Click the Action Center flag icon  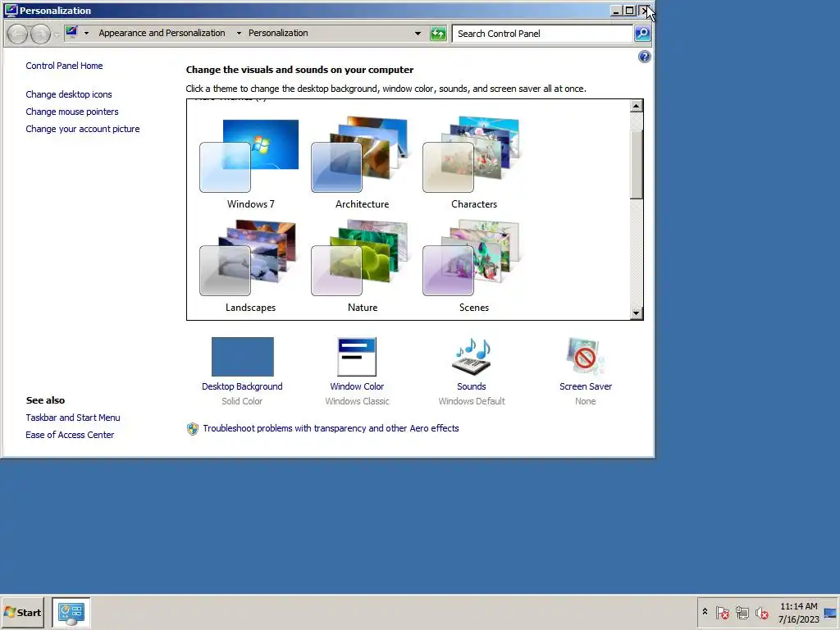[x=722, y=612]
